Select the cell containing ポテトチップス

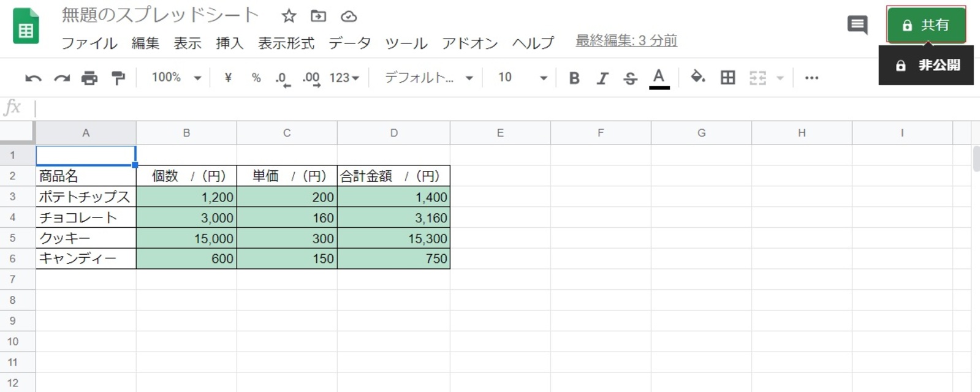85,197
